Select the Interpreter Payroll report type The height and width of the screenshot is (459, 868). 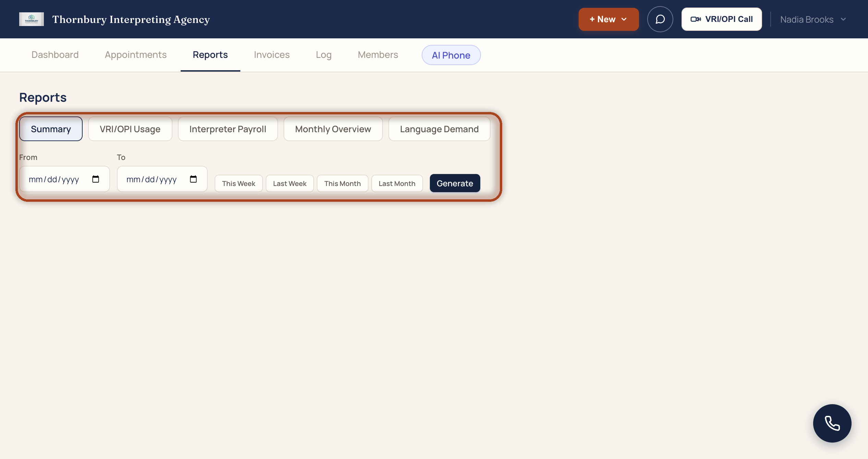(x=228, y=129)
